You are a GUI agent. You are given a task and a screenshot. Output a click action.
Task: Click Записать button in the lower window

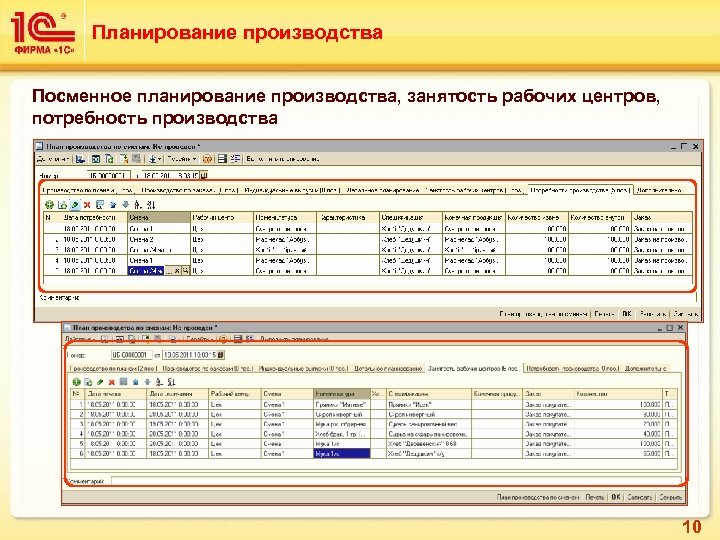[640, 497]
